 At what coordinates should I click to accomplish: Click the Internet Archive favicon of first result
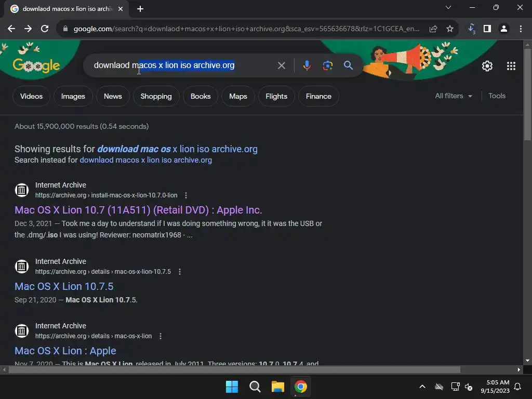pos(22,190)
